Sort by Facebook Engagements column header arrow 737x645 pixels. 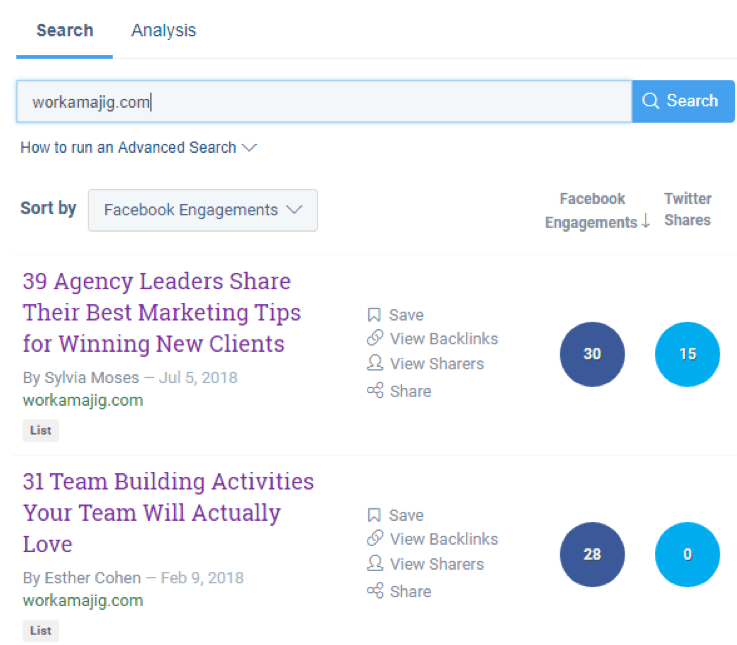tap(645, 222)
